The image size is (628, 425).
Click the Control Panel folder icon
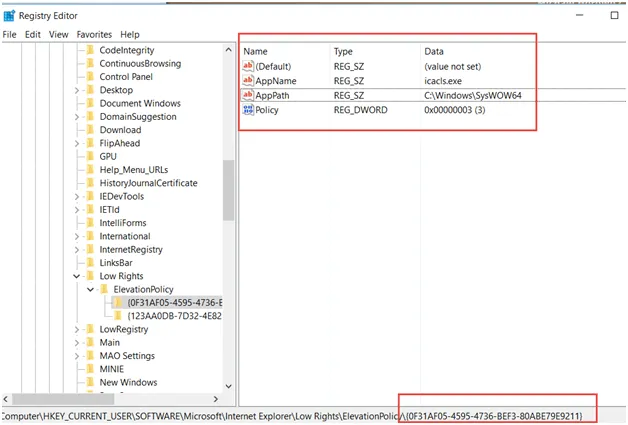[90, 77]
